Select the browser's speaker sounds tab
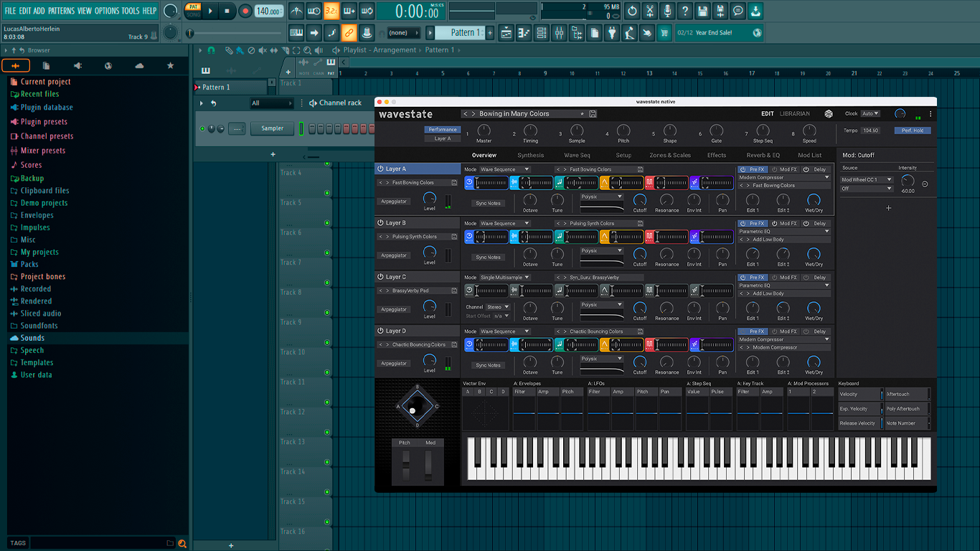980x551 pixels. (x=77, y=65)
